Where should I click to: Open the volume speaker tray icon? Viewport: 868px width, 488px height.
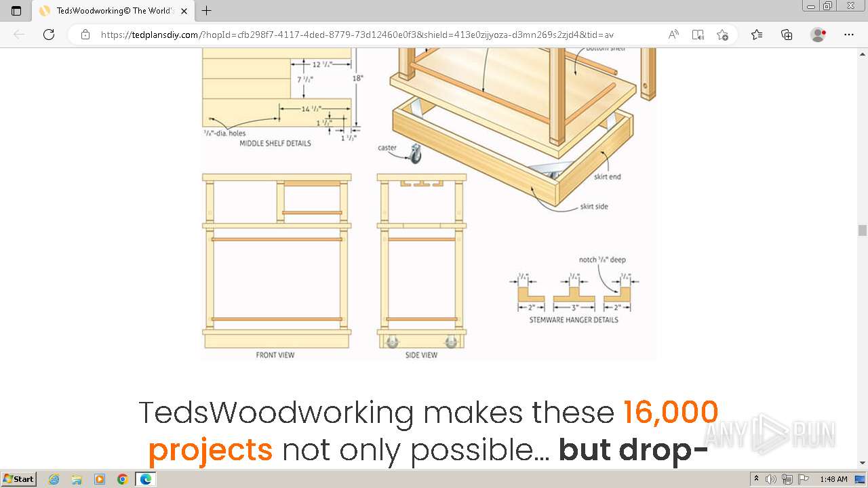pyautogui.click(x=771, y=479)
